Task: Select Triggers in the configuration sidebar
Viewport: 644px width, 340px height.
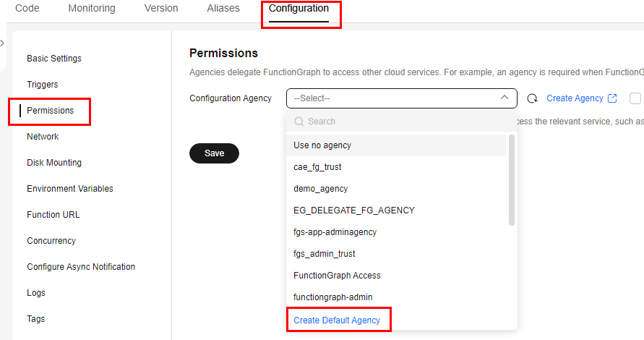Action: tap(43, 85)
